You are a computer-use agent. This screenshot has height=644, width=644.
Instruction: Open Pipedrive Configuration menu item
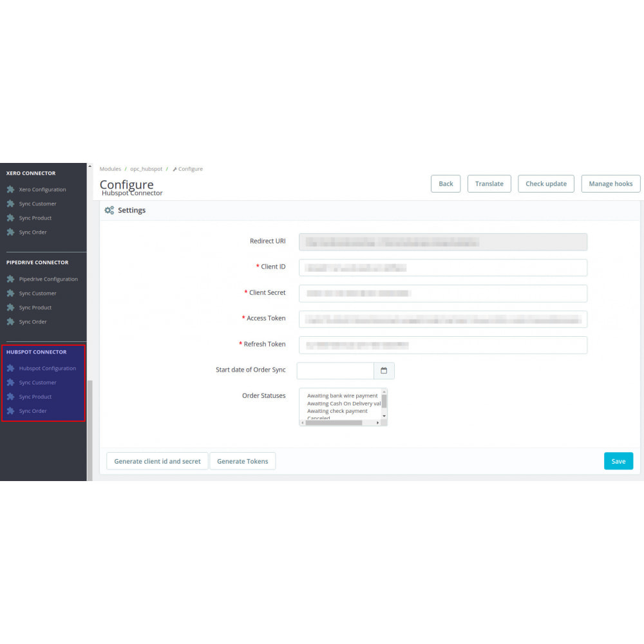pos(48,279)
